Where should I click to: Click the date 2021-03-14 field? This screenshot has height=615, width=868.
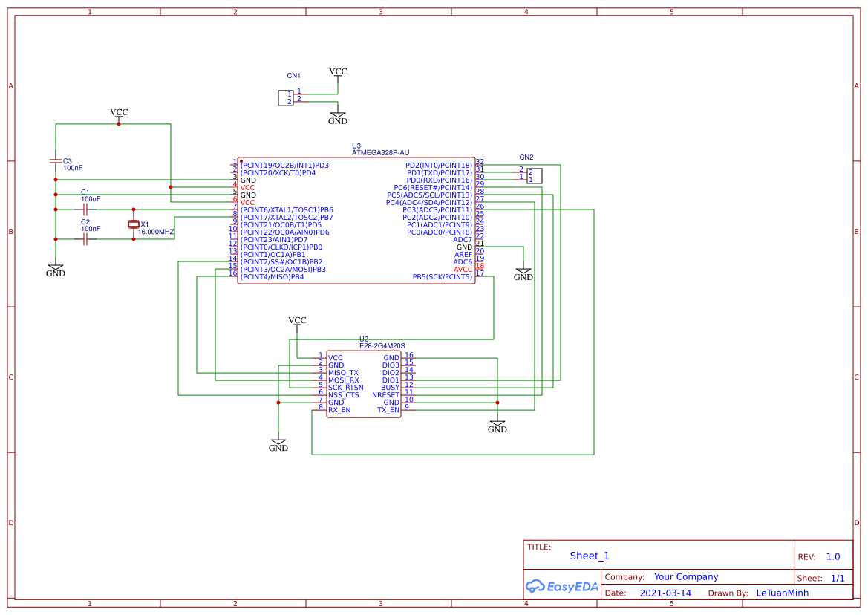665,593
